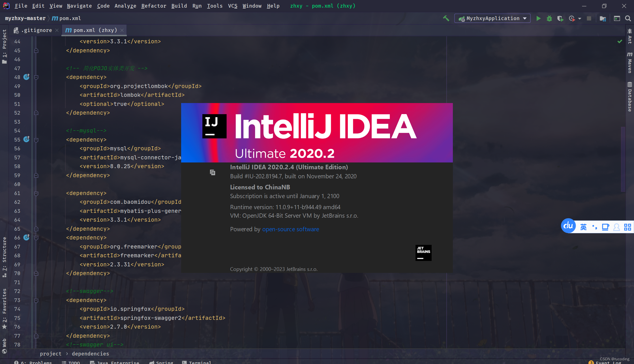Open the File menu
The image size is (634, 364).
pyautogui.click(x=21, y=6)
